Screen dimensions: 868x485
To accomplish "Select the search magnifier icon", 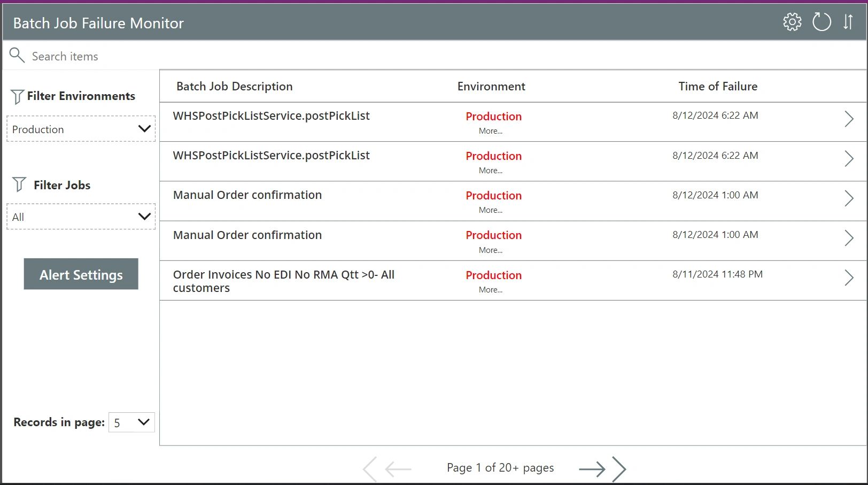I will [x=17, y=55].
